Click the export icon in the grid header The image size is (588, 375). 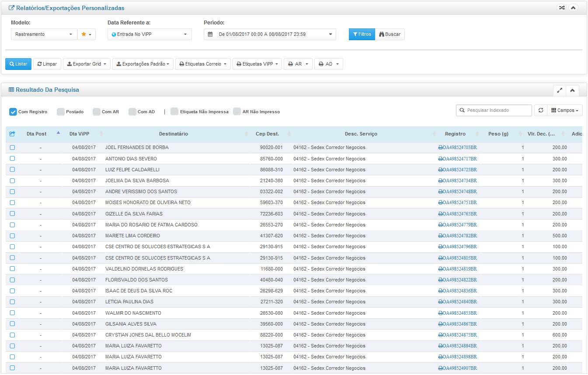pyautogui.click(x=12, y=134)
